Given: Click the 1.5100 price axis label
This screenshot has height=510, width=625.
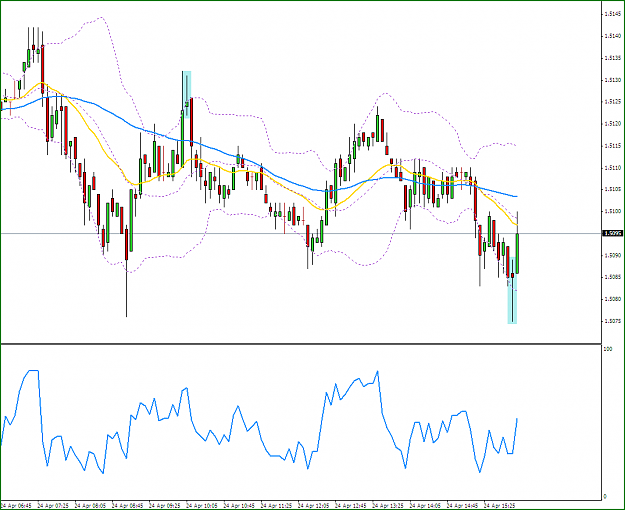Looking at the screenshot, I should pos(613,211).
